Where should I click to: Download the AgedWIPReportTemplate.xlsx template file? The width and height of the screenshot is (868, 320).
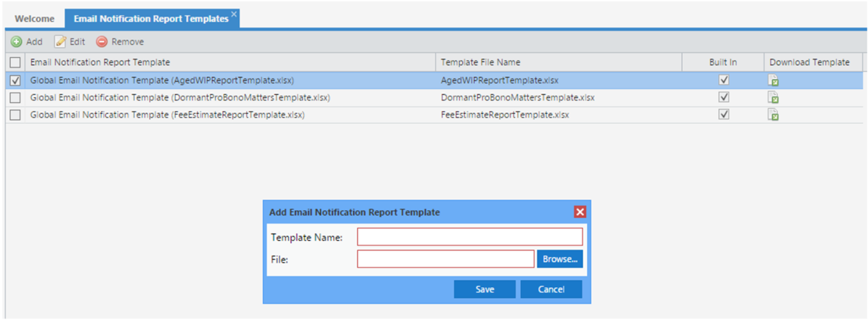click(x=774, y=81)
